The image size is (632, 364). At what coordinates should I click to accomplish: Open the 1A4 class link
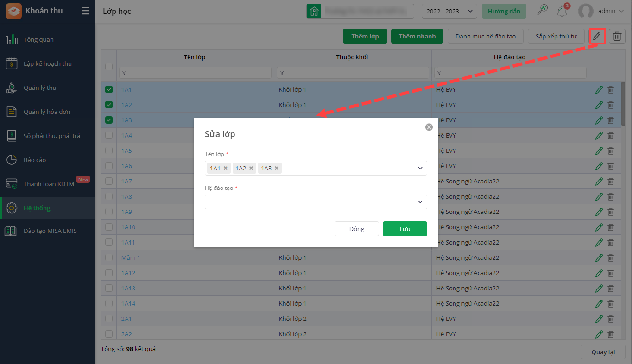tap(126, 136)
